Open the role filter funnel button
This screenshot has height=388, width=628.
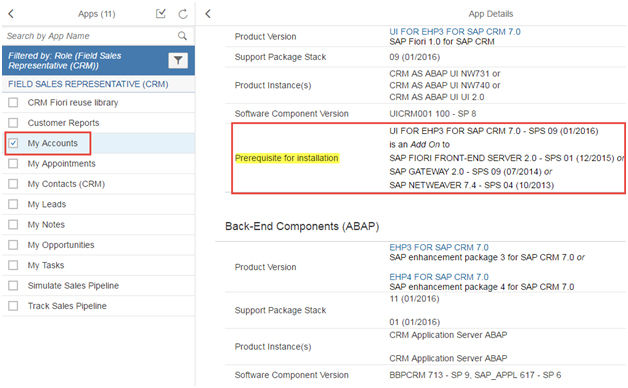(178, 60)
